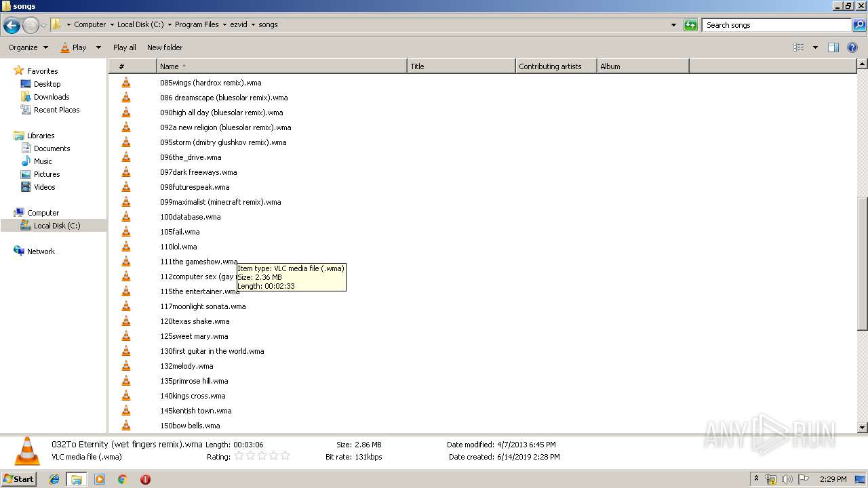Click New folder
The image size is (868, 488).
(165, 47)
